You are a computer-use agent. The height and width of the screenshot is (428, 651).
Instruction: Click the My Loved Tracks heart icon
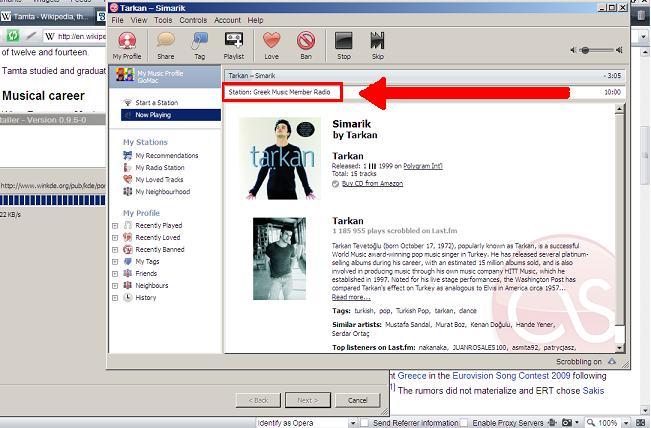tap(127, 179)
